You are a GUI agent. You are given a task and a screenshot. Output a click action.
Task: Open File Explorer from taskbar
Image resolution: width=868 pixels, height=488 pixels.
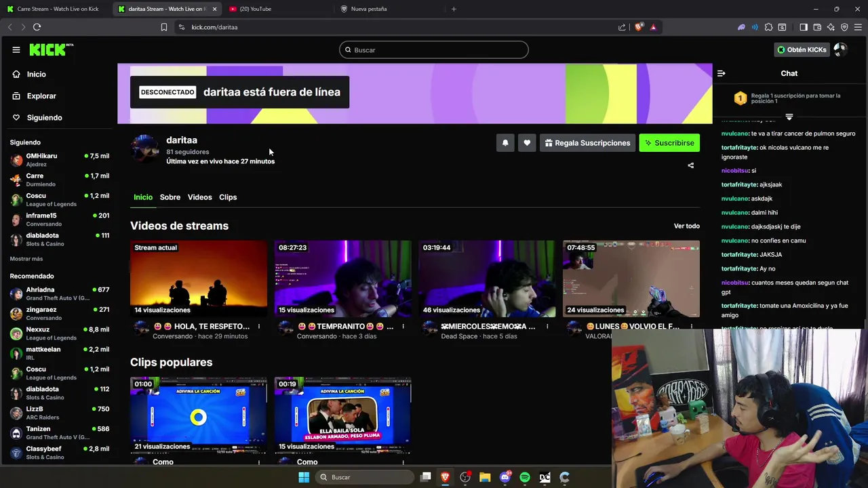pyautogui.click(x=485, y=477)
